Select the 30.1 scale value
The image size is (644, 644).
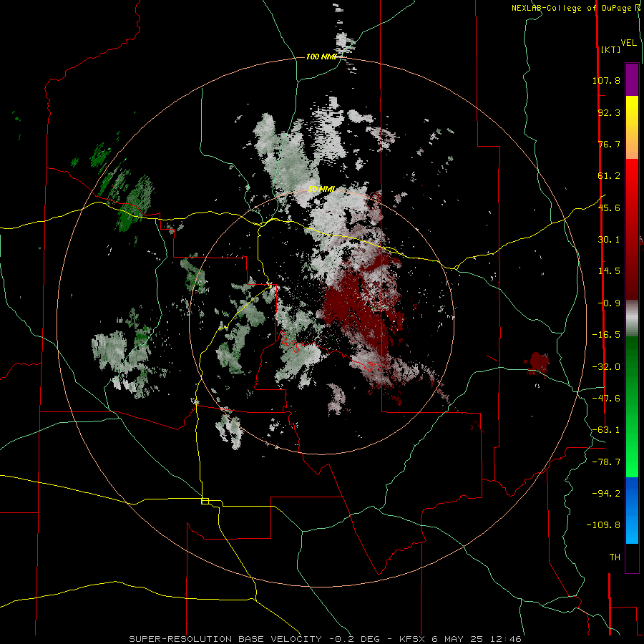[x=609, y=240]
